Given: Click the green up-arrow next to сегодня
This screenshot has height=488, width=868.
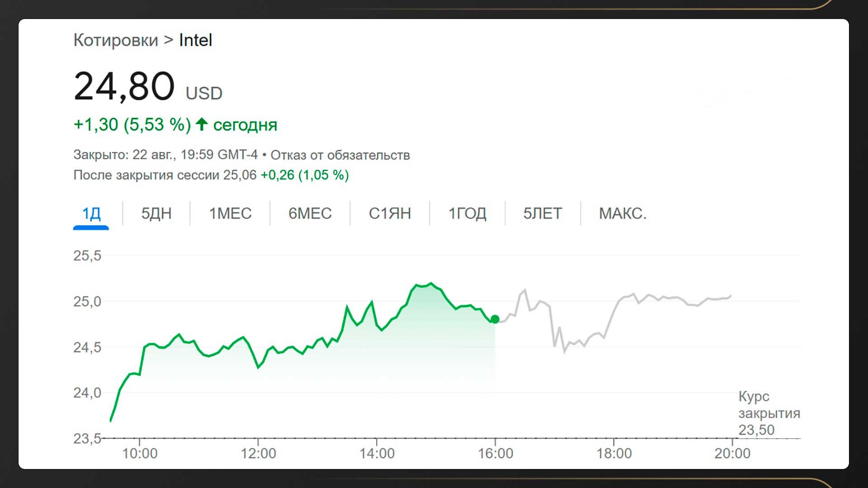Looking at the screenshot, I should click(x=202, y=124).
